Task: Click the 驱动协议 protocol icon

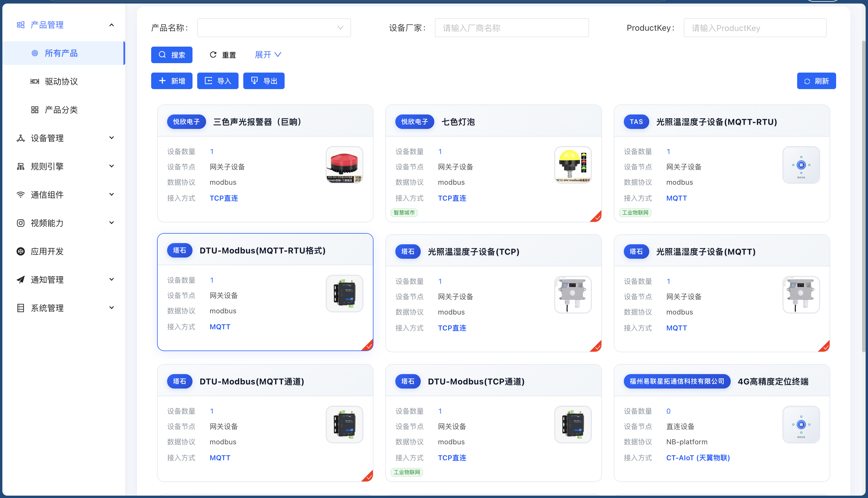Action: click(35, 81)
